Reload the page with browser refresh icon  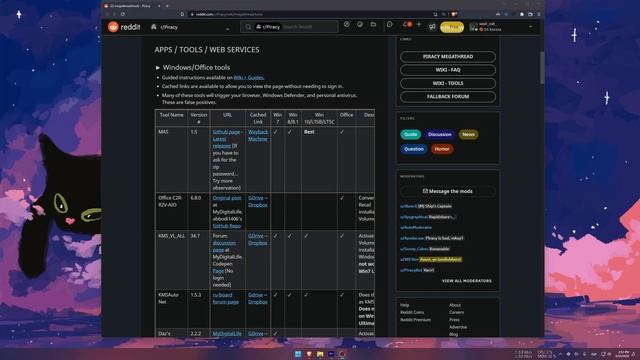tap(122, 14)
